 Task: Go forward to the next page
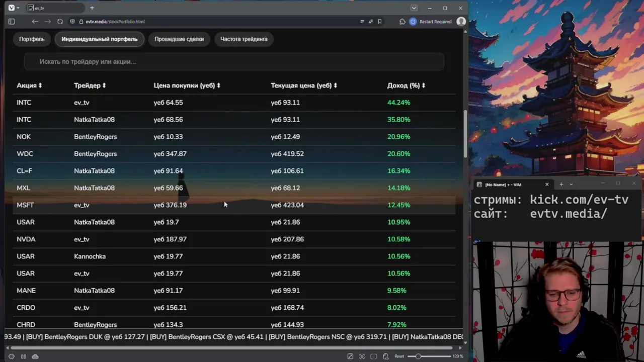(48, 22)
